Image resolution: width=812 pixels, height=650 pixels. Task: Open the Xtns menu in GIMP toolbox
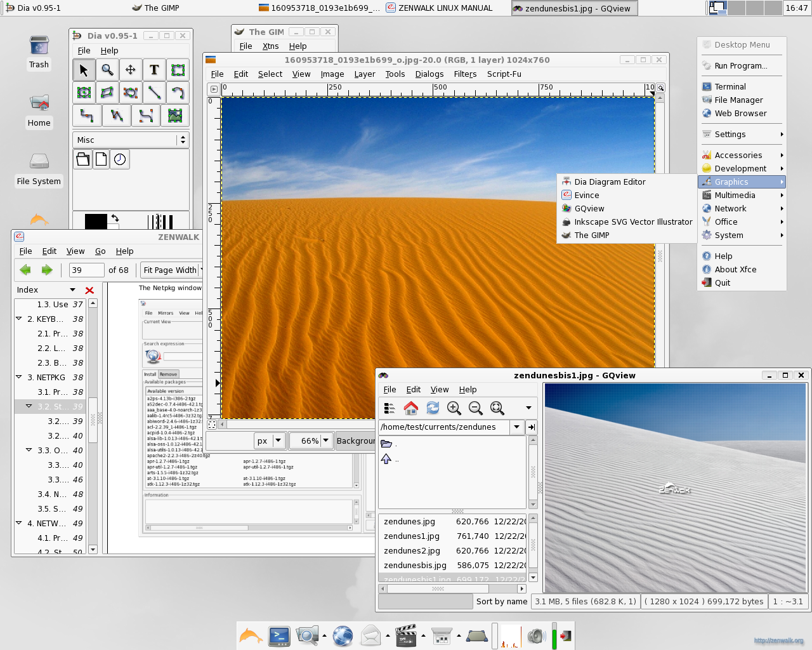(270, 46)
